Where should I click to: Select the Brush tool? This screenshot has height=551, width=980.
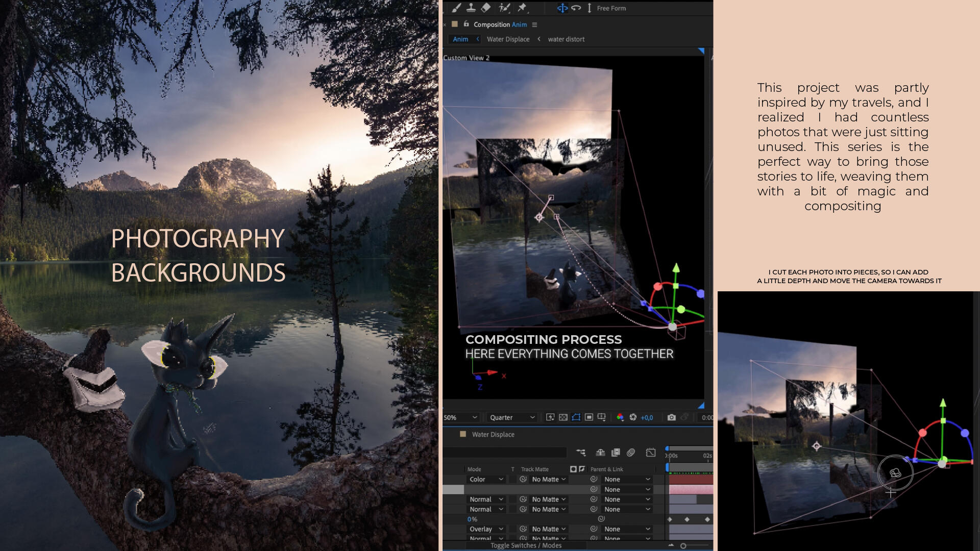click(456, 8)
